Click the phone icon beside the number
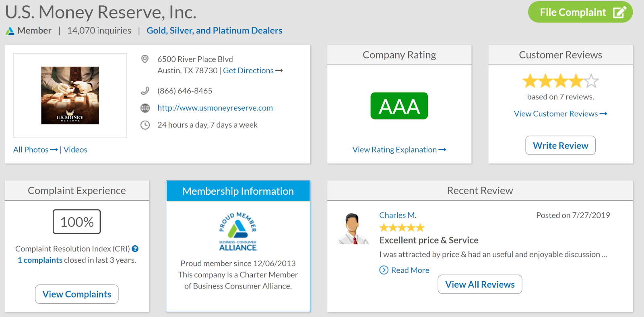The height and width of the screenshot is (317, 644). tap(145, 91)
